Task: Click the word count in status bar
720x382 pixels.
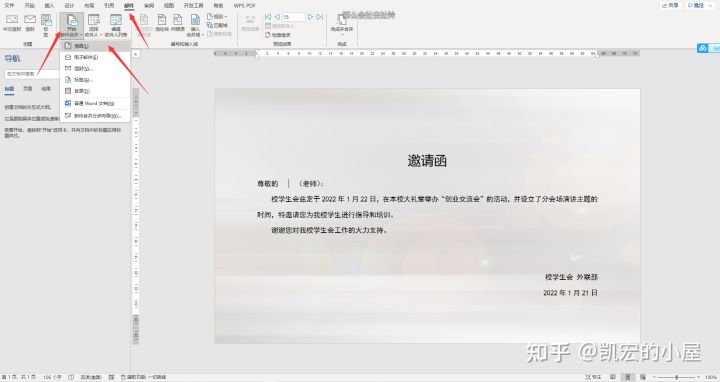Action: (52, 377)
